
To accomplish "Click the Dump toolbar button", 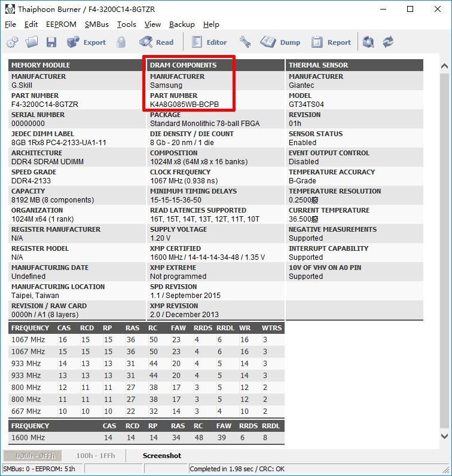I will [280, 42].
